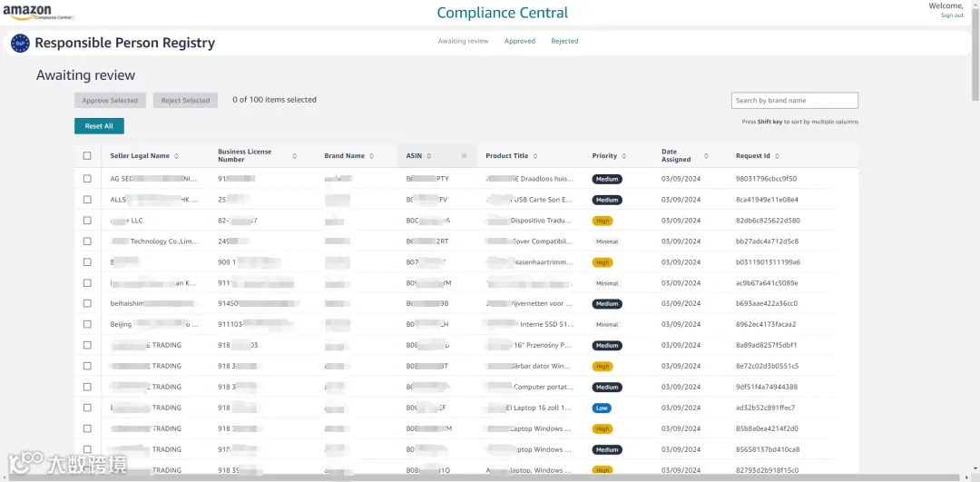Sort by Request Id column arrows
Viewport: 980px width, 482px height.
click(x=777, y=155)
